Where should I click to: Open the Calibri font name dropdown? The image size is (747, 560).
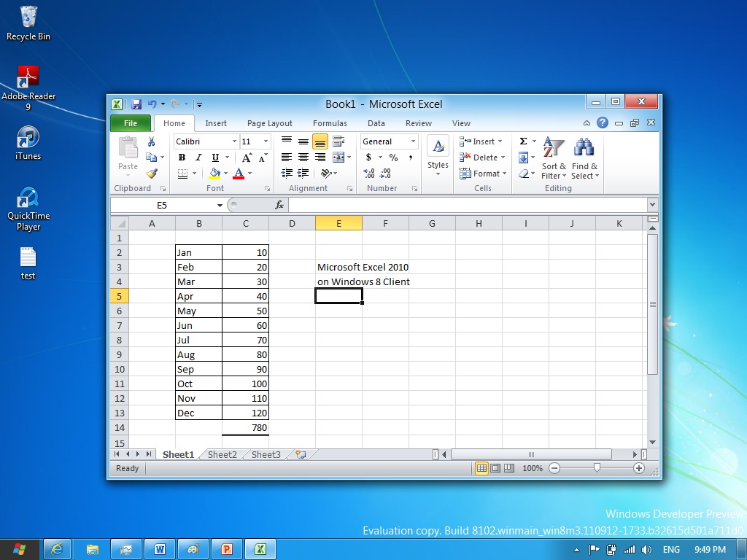[x=234, y=141]
